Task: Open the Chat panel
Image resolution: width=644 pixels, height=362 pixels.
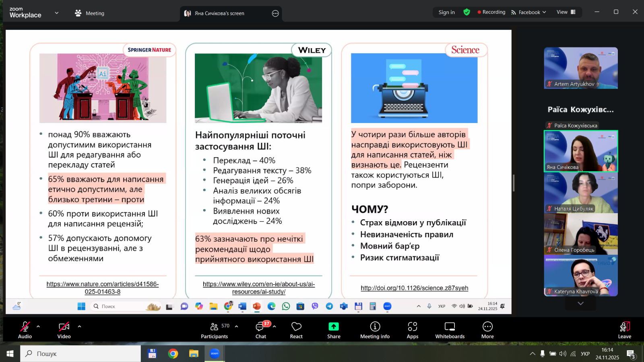Action: coord(261,329)
